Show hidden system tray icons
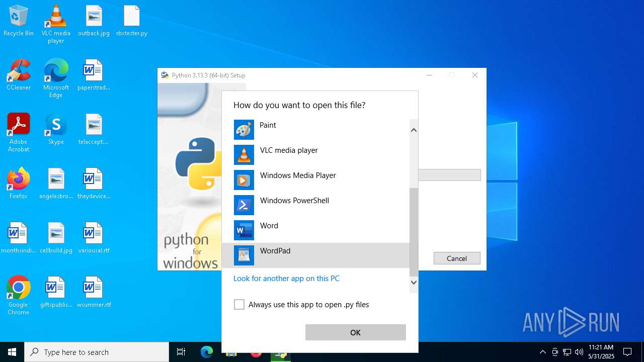 (542, 352)
